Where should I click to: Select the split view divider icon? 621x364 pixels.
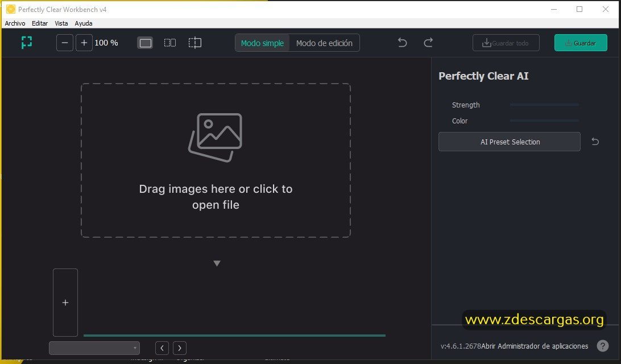pyautogui.click(x=195, y=43)
